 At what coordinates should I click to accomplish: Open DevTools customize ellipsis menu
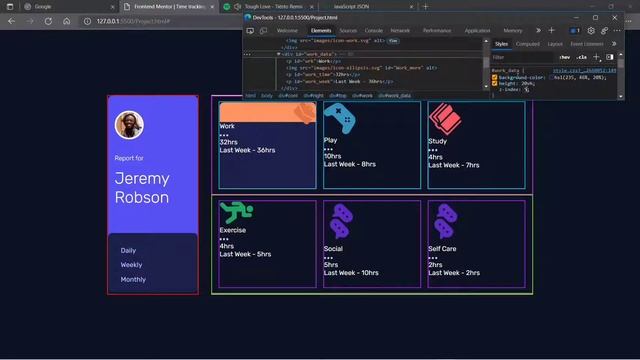pyautogui.click(x=617, y=31)
